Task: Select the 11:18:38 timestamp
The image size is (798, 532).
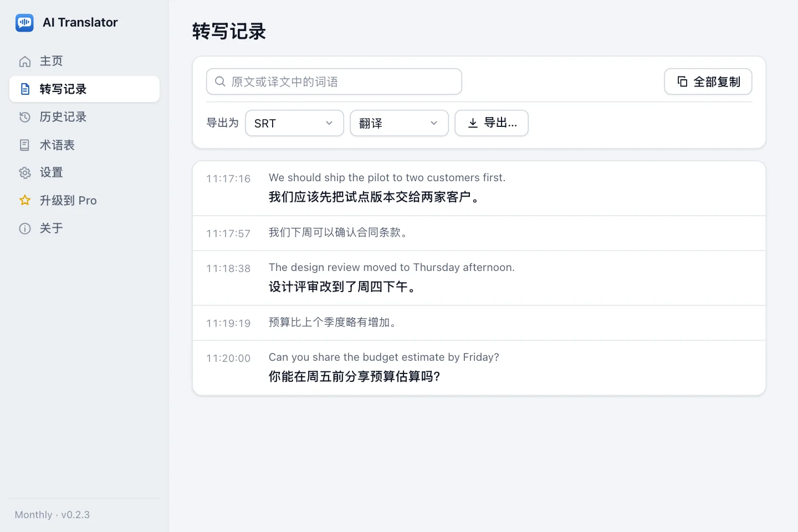Action: 228,268
